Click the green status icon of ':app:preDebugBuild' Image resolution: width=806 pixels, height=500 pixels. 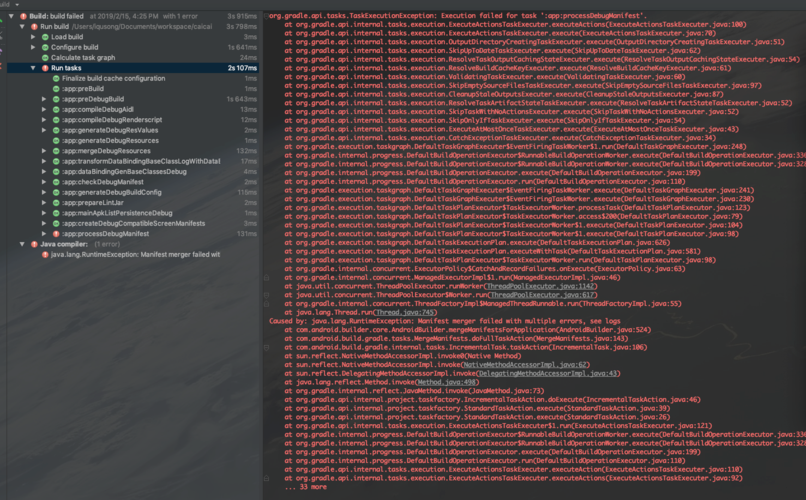(x=56, y=99)
